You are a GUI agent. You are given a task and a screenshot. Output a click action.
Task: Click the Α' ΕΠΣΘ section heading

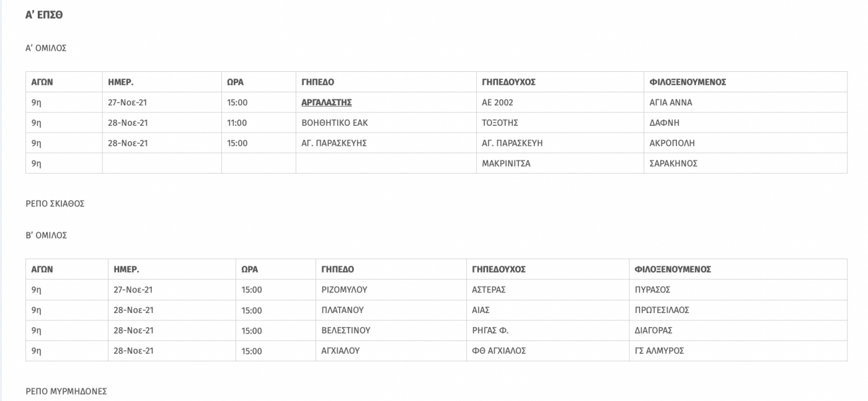pos(44,15)
